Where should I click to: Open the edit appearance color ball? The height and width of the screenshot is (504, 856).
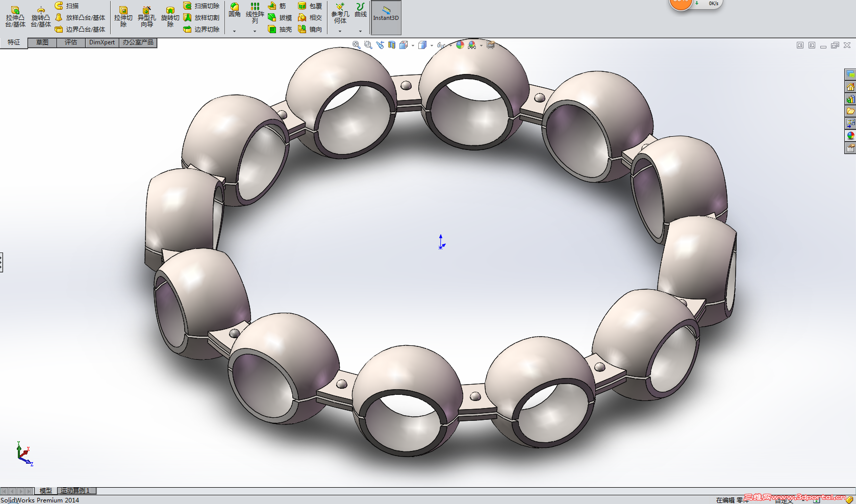pyautogui.click(x=460, y=45)
